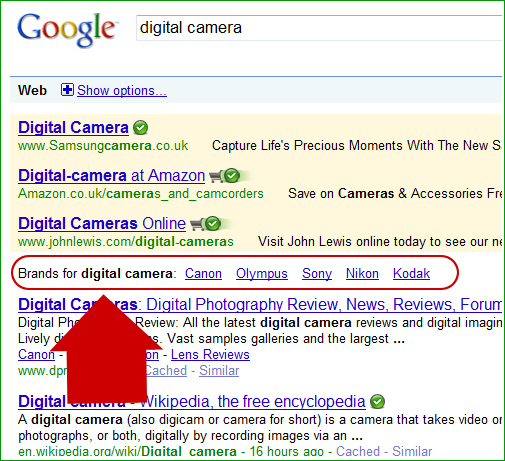Open Wikipedia free encyclopedia result title
Screen dimensions: 505x461
[192, 402]
